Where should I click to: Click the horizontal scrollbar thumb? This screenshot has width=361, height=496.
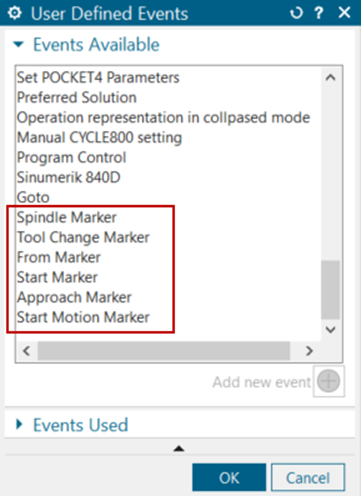(164, 351)
